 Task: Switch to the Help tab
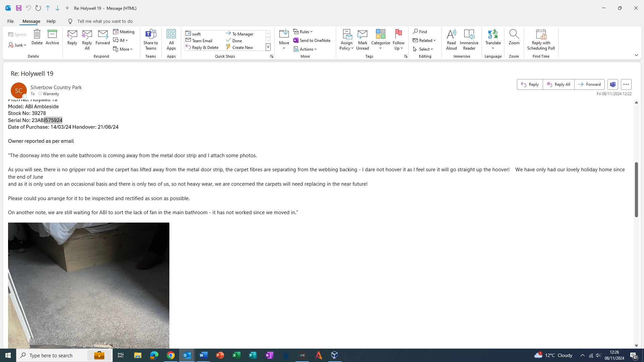pos(51,21)
